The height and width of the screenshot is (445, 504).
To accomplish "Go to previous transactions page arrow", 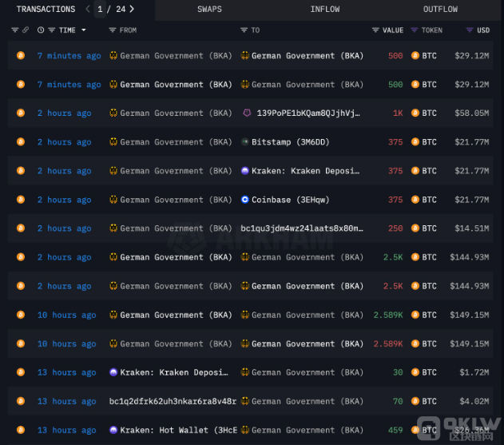I will click(x=88, y=9).
